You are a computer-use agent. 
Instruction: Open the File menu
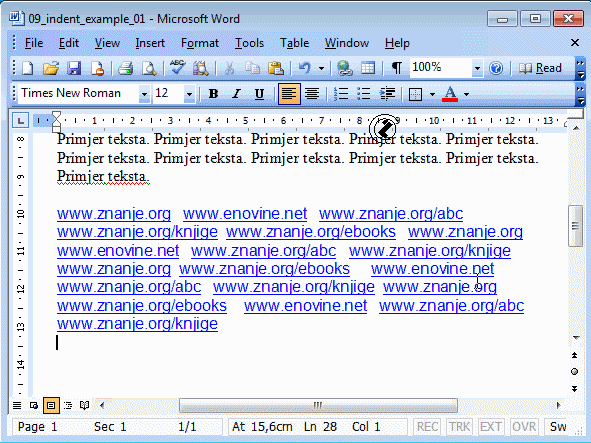[34, 43]
